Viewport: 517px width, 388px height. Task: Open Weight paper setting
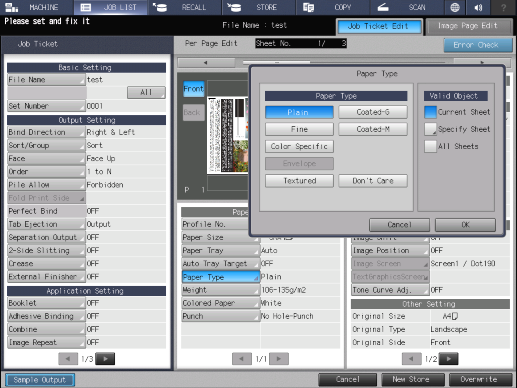[x=220, y=290]
